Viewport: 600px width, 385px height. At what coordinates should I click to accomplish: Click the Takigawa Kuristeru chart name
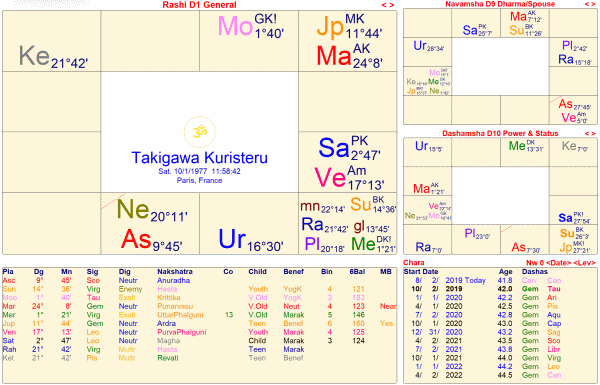199,158
